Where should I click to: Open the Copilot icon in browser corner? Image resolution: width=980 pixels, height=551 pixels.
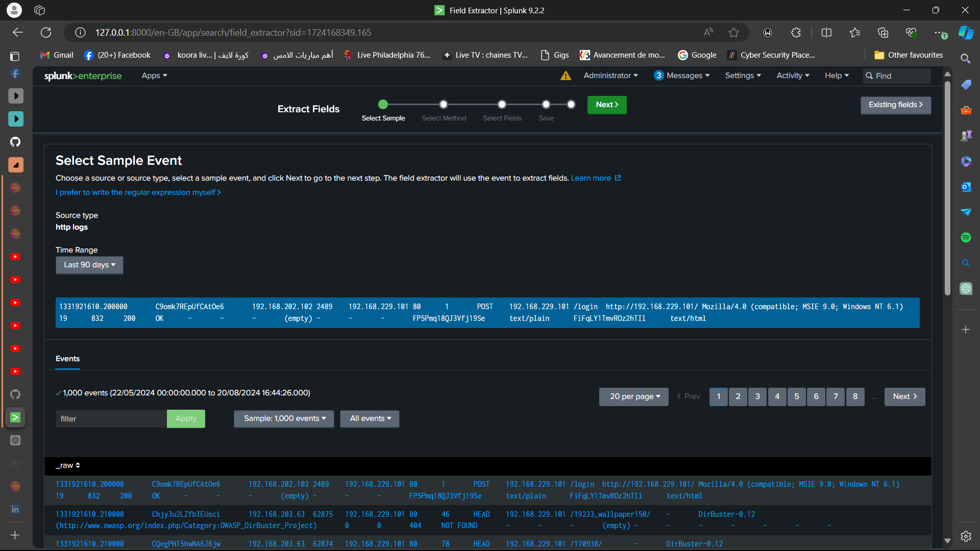(966, 33)
